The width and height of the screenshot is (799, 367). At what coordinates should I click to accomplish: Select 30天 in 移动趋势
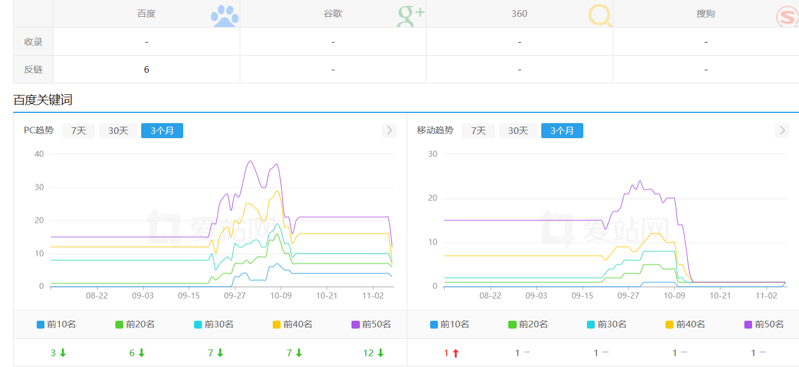coord(518,130)
